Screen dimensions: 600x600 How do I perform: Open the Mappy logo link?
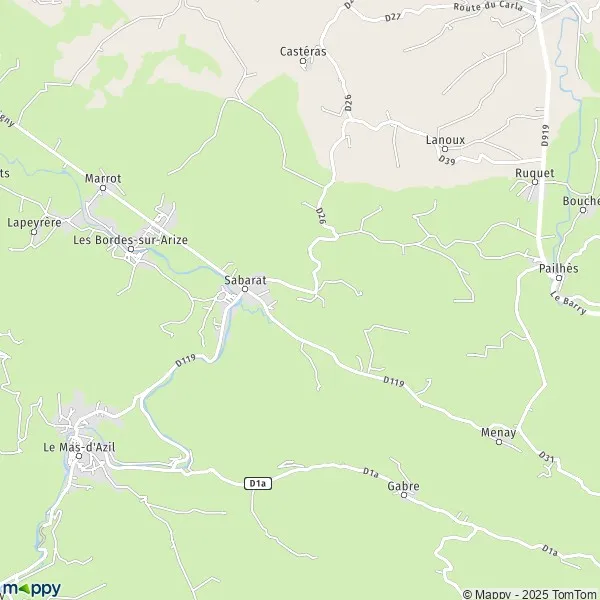tap(31, 589)
